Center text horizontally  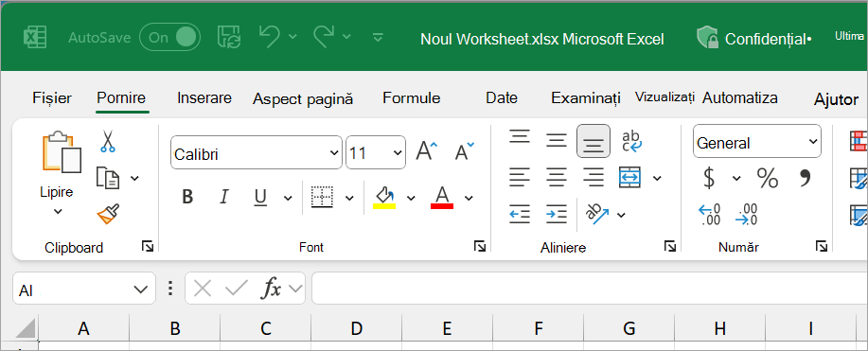pos(557,178)
